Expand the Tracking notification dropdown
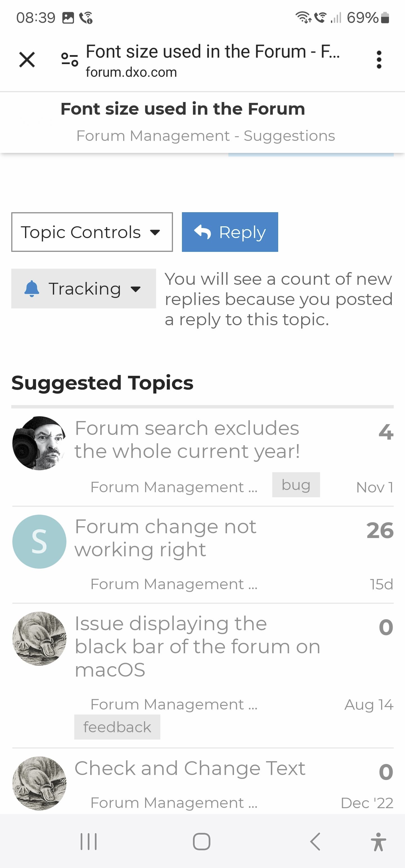Viewport: 405px width, 868px height. pos(84,288)
